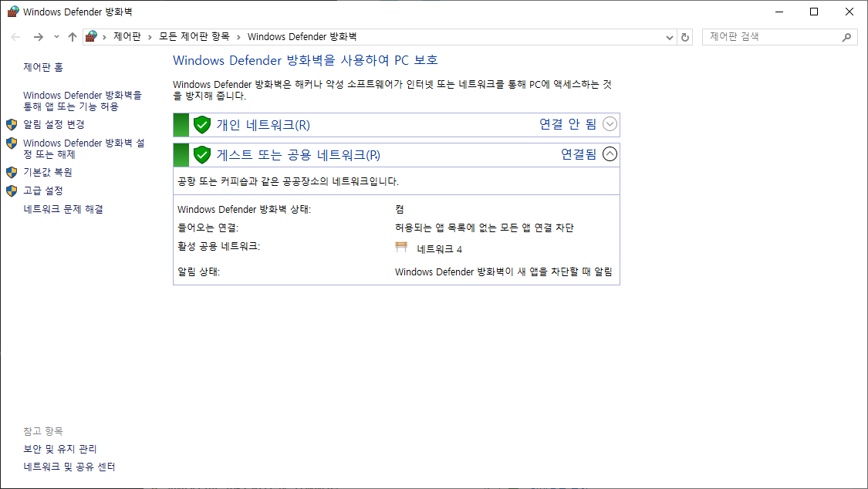Maximize the Windows Defender 방화벽 window
This screenshot has height=489, width=868.
(814, 12)
